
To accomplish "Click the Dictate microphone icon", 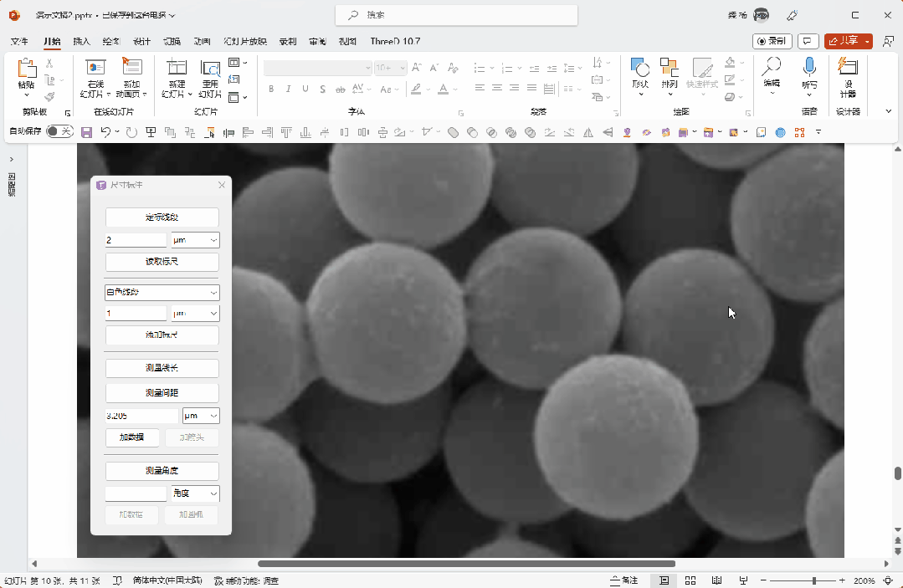I will point(809,67).
